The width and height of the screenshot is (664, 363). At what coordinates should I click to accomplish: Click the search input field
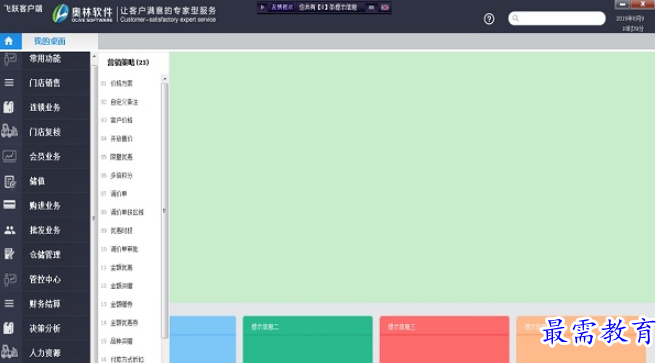(556, 18)
